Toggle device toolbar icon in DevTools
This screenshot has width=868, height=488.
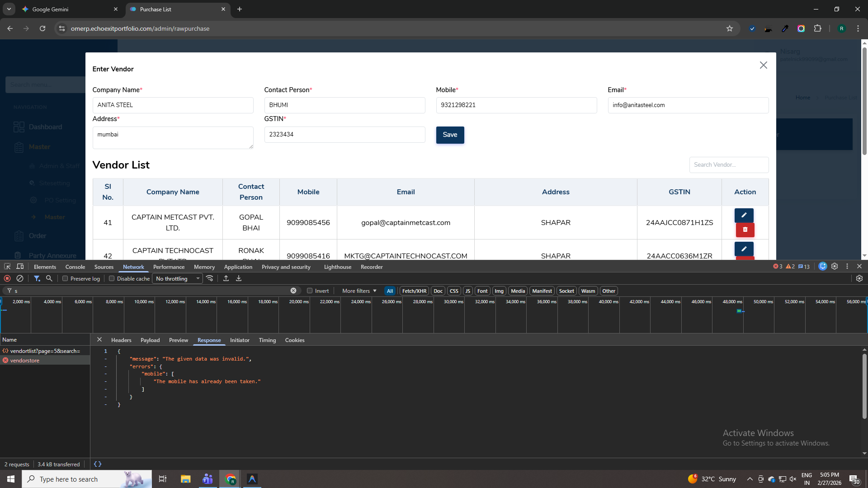click(20, 267)
